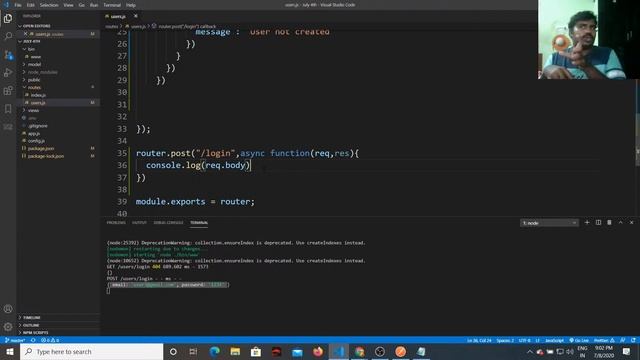
Task: Expand the model folder
Action: tap(59, 64)
